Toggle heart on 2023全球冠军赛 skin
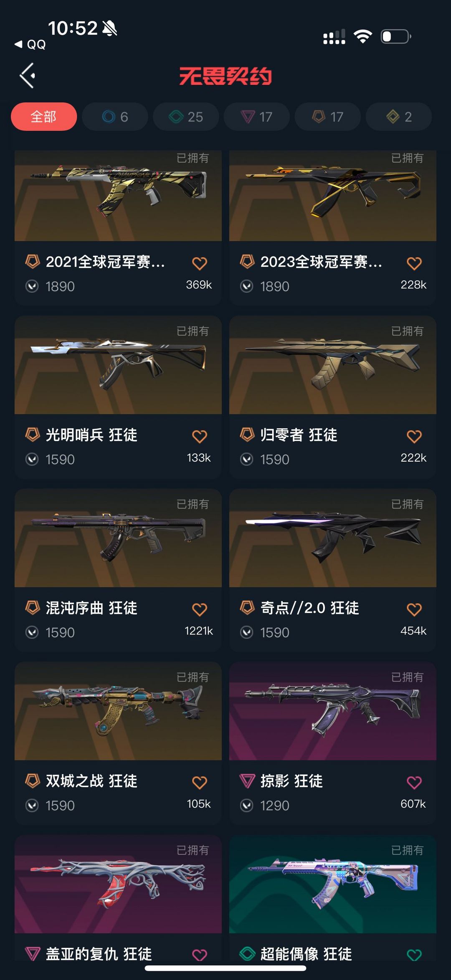 pos(414,263)
